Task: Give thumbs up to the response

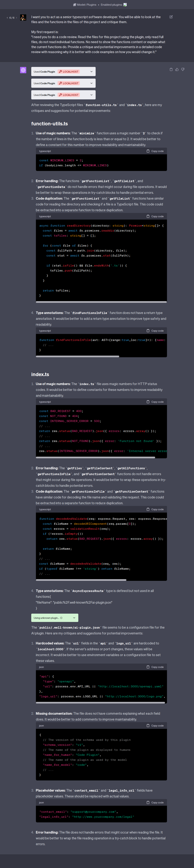Action: [x=177, y=69]
